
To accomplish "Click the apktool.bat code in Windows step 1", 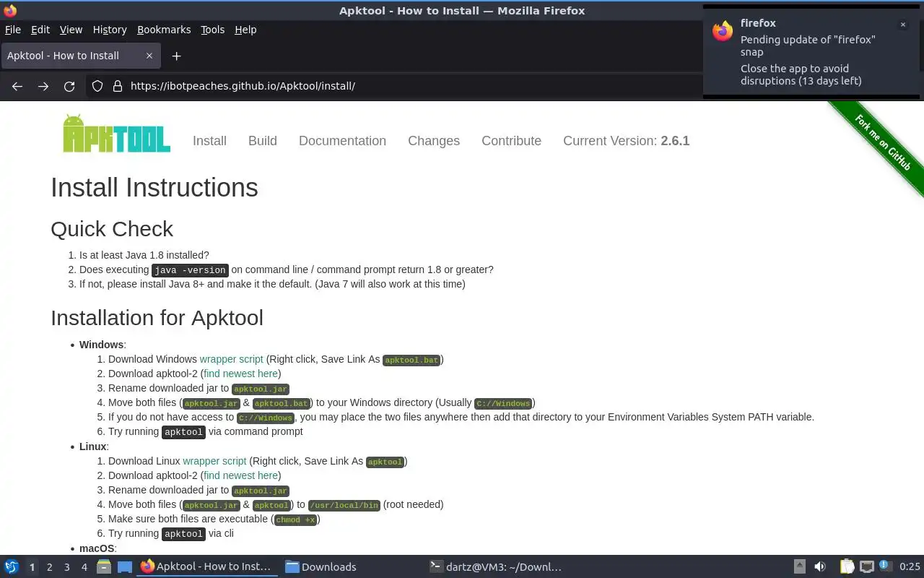I will click(411, 360).
